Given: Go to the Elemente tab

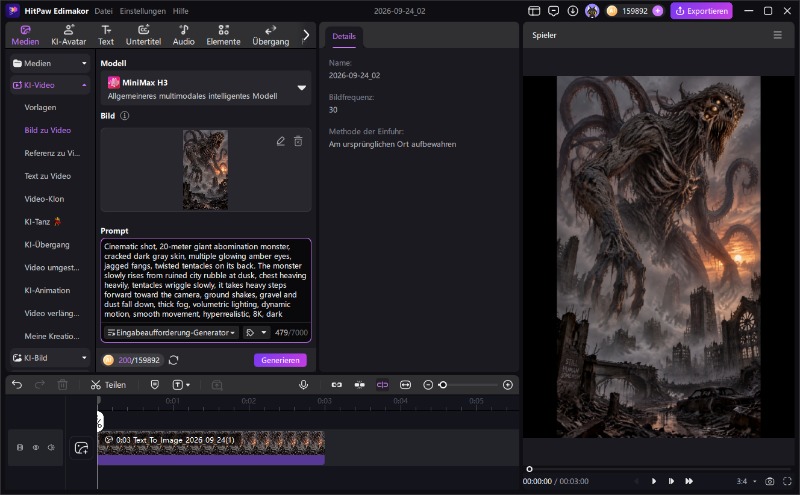Looking at the screenshot, I should click(x=223, y=35).
